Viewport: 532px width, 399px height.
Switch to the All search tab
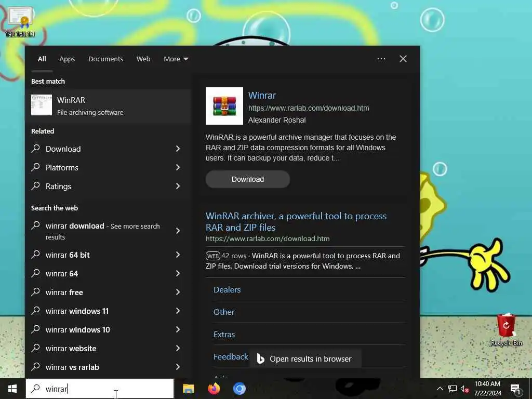pos(42,59)
